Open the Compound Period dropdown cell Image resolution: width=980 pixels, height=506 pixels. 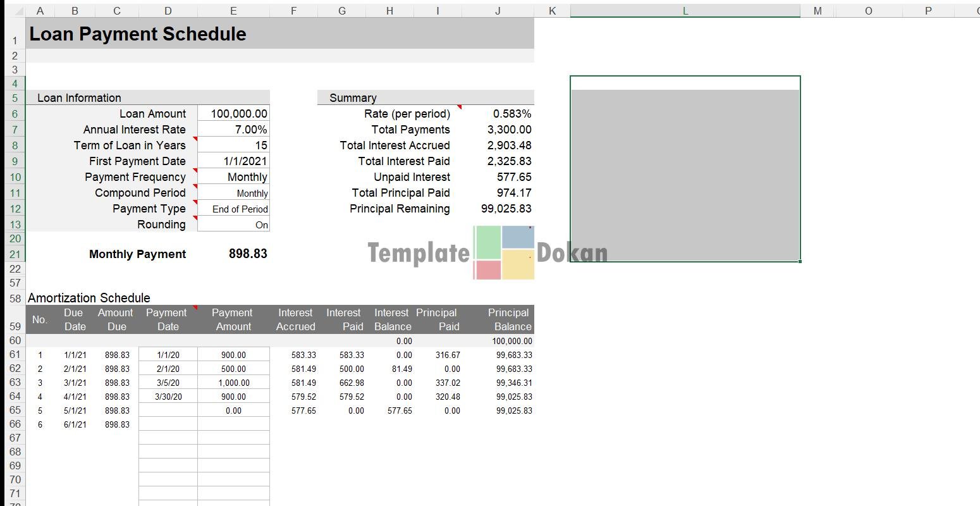pos(233,193)
